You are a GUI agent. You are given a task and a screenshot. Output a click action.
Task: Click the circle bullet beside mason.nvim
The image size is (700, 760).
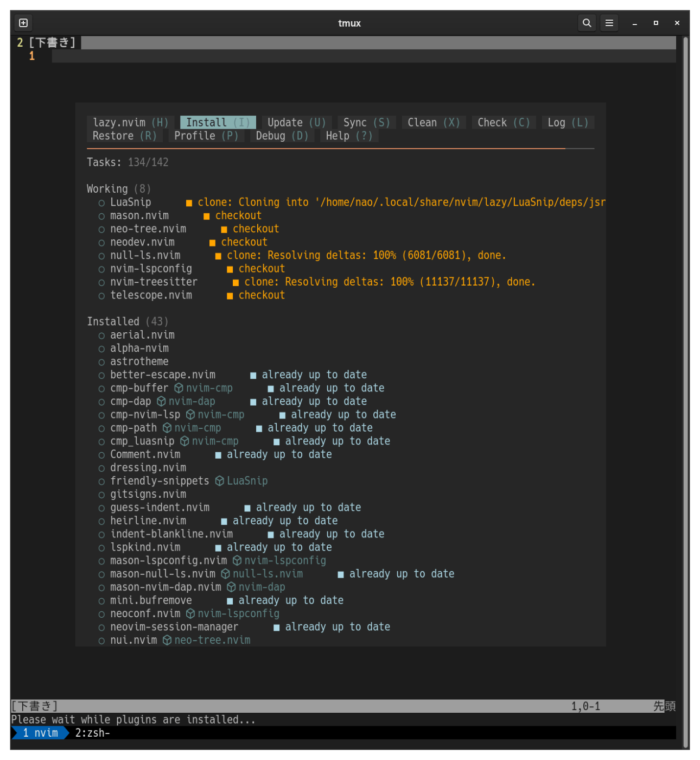click(x=101, y=216)
